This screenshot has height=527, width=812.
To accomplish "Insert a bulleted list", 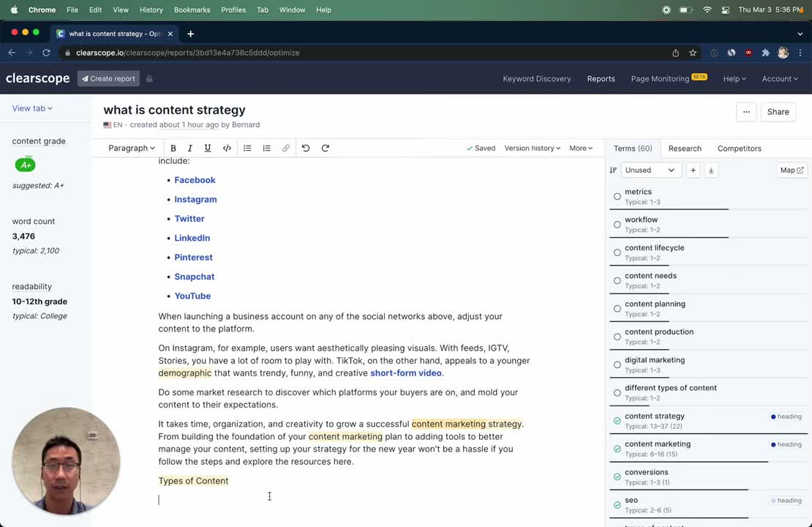I will click(x=247, y=148).
